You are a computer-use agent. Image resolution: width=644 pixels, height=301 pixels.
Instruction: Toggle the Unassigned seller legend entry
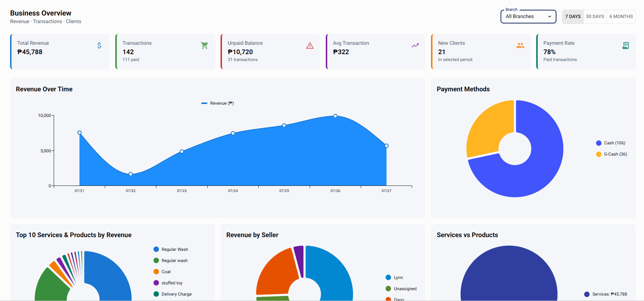point(401,289)
